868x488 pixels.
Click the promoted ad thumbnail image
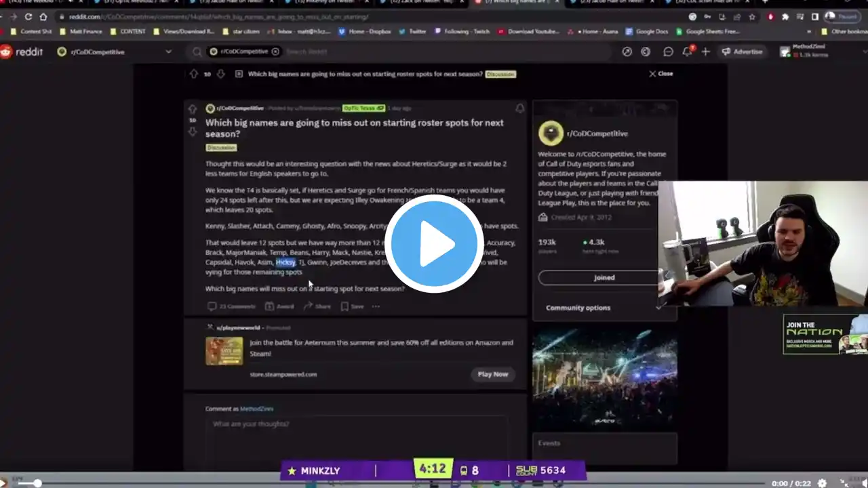224,351
